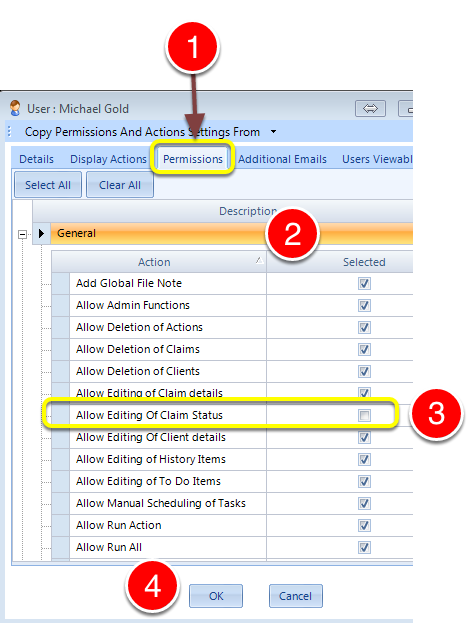Click the toolbar grip handle dots
Image resolution: width=468 pixels, height=623 pixels.
tap(10, 132)
